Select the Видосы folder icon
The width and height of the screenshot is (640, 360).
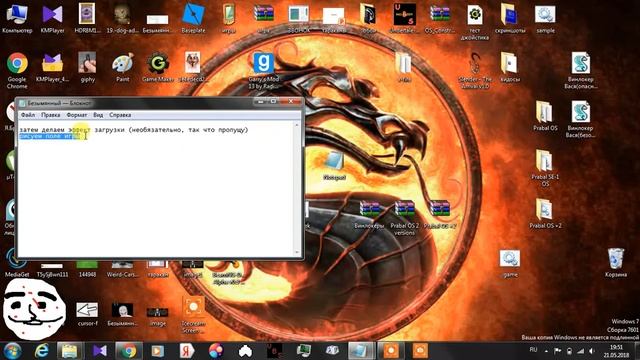pos(510,67)
